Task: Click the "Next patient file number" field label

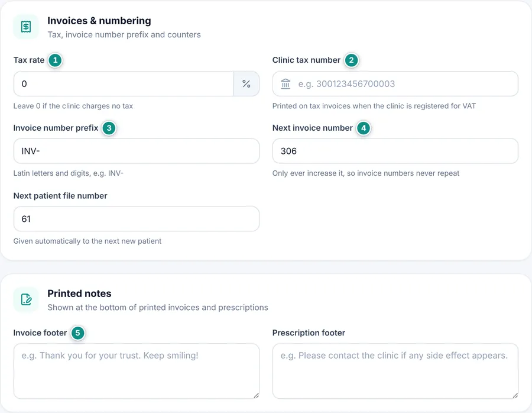Action: [60, 196]
